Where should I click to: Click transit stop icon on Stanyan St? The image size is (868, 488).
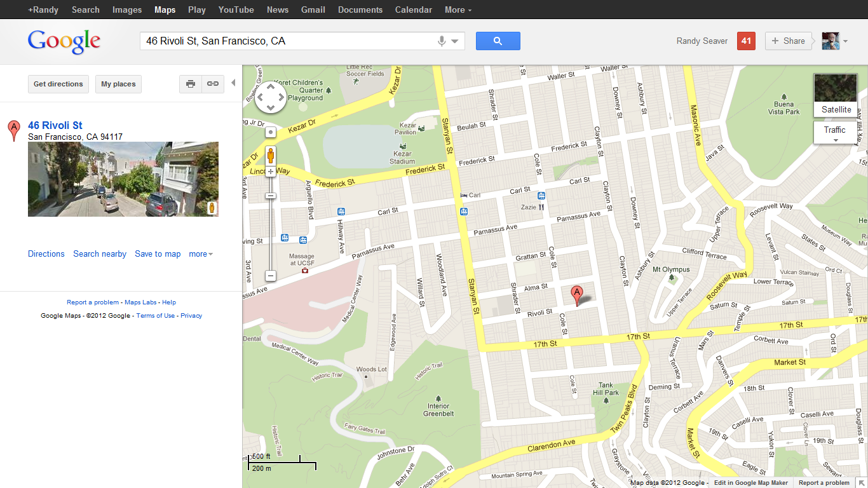point(465,212)
